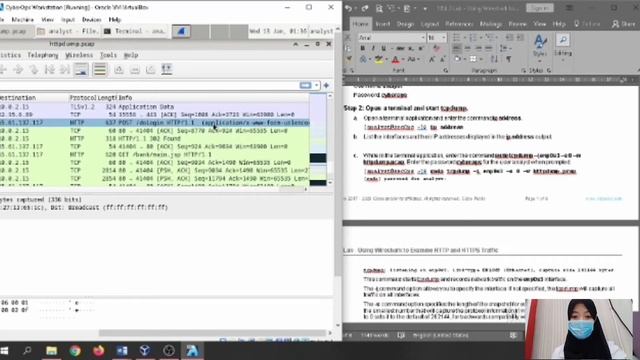The height and width of the screenshot is (360, 640).
Task: Switch to 'analyst - File' window in VM panel
Action: [x=67, y=31]
